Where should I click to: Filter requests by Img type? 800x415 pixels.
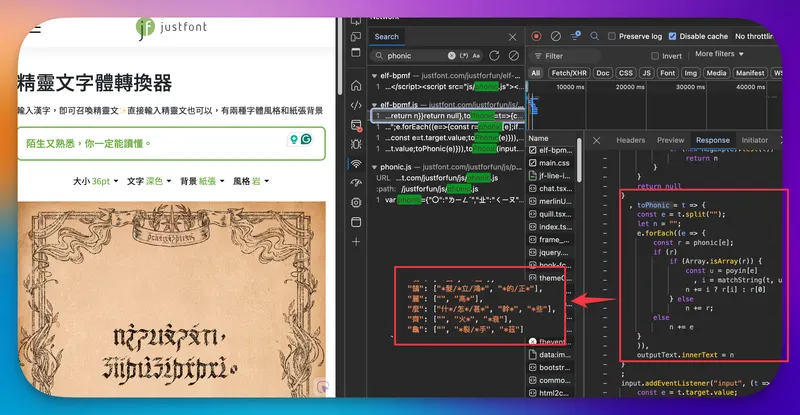coord(690,73)
